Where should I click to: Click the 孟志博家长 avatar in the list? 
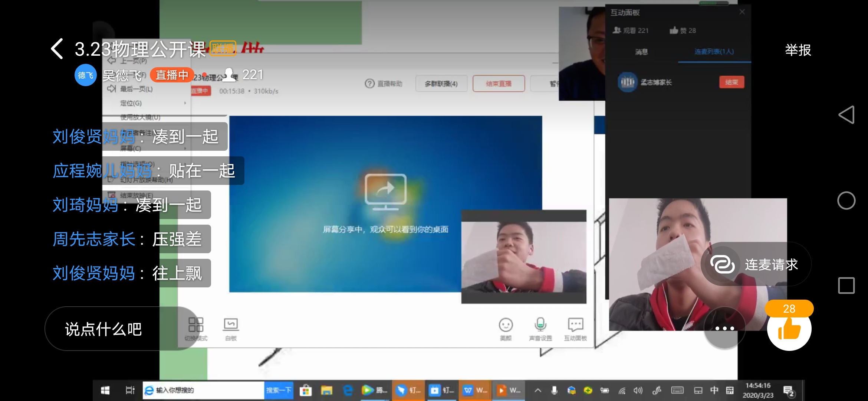point(627,82)
